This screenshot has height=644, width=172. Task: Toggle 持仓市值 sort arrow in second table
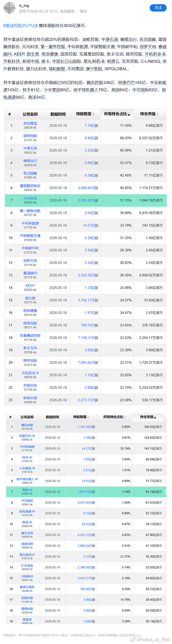[x=155, y=417]
